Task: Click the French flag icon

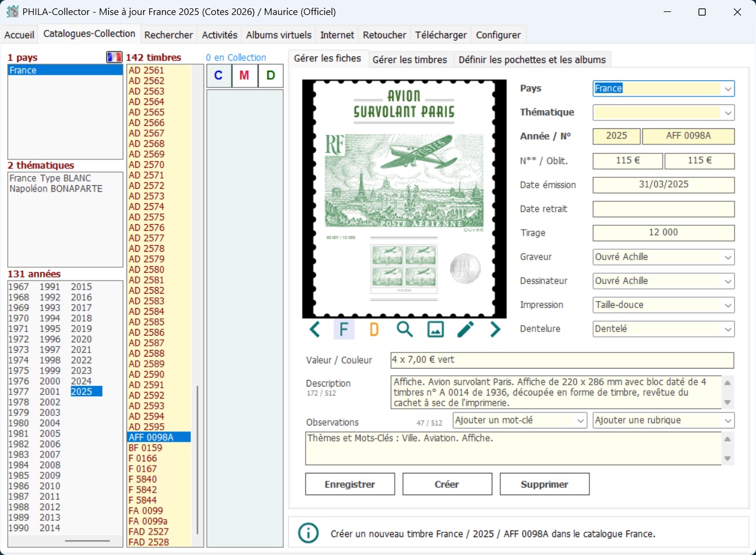Action: (x=114, y=58)
